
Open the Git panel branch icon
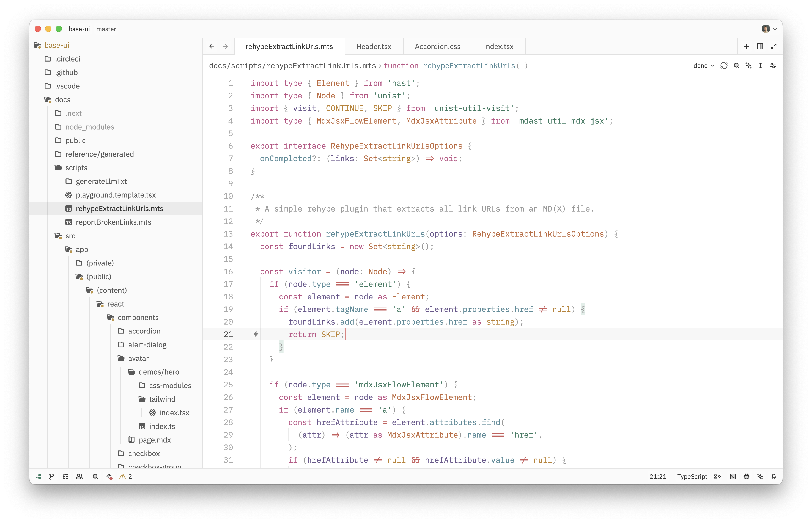point(52,476)
